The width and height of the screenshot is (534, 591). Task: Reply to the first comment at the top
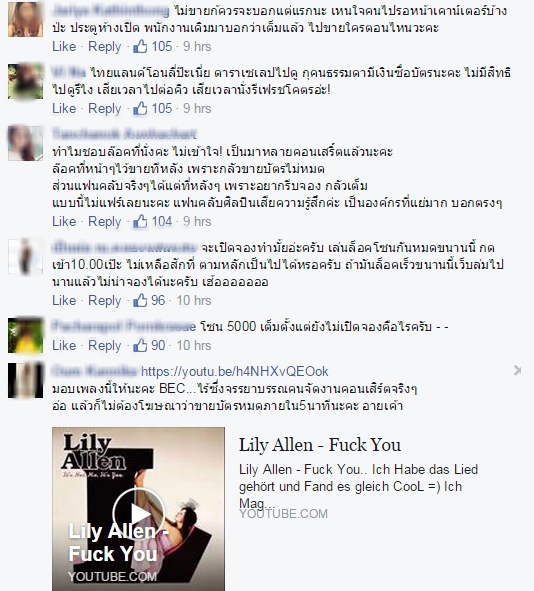coord(104,46)
